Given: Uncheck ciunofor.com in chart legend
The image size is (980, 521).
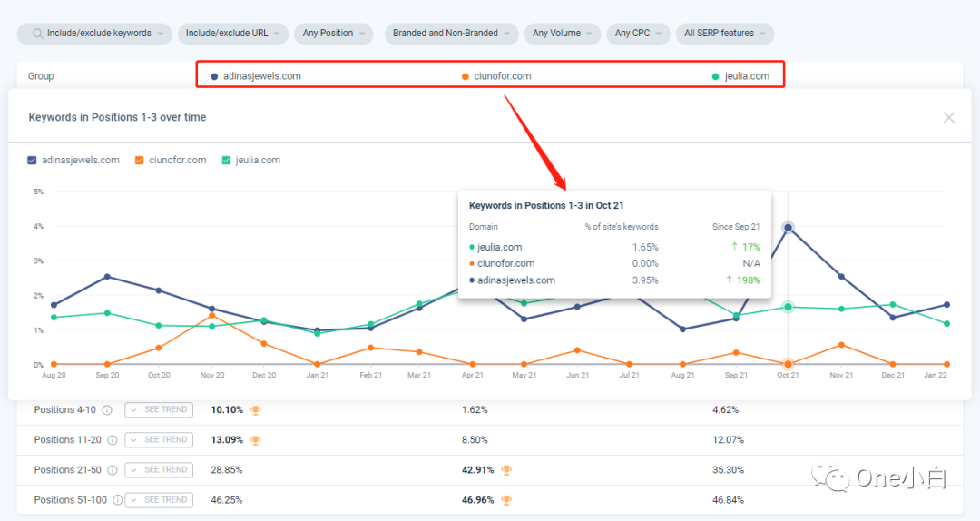Looking at the screenshot, I should 140,160.
